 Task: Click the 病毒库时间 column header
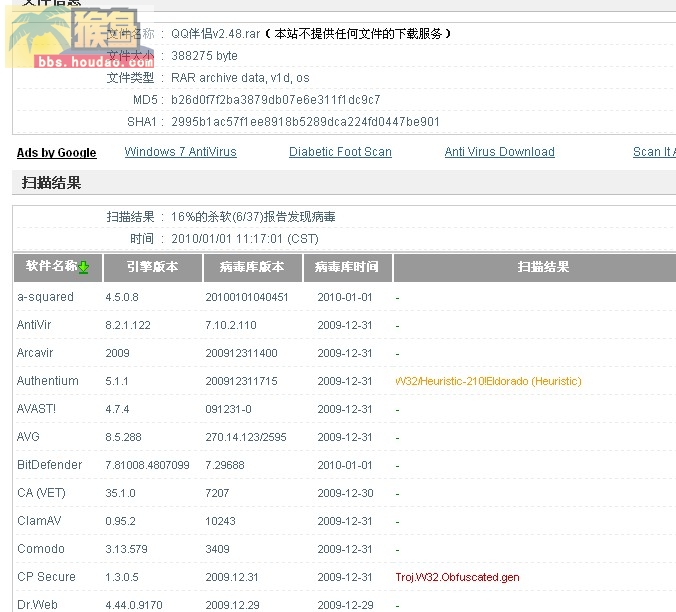(x=347, y=268)
